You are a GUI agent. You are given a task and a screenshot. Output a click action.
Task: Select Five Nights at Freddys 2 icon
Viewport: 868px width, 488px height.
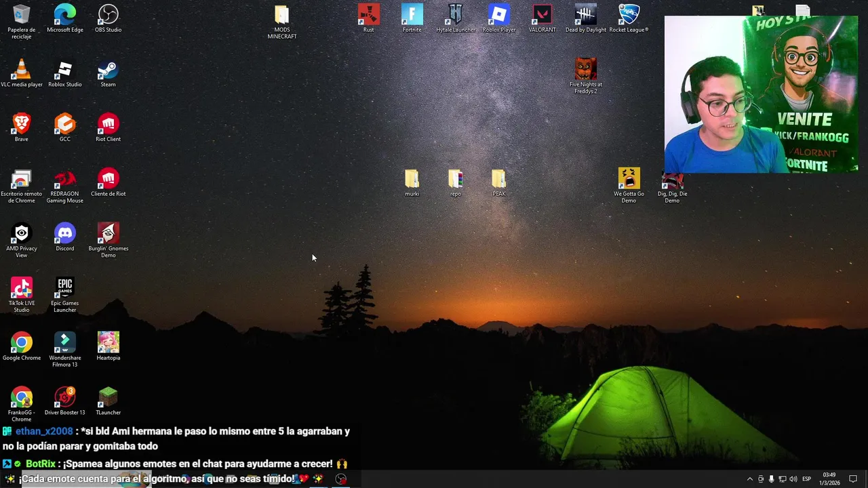(x=586, y=76)
